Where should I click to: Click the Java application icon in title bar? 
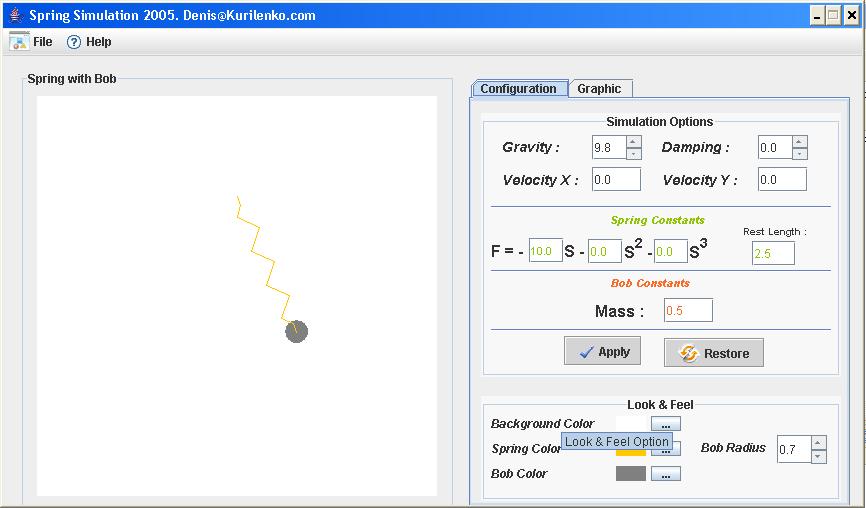(14, 15)
